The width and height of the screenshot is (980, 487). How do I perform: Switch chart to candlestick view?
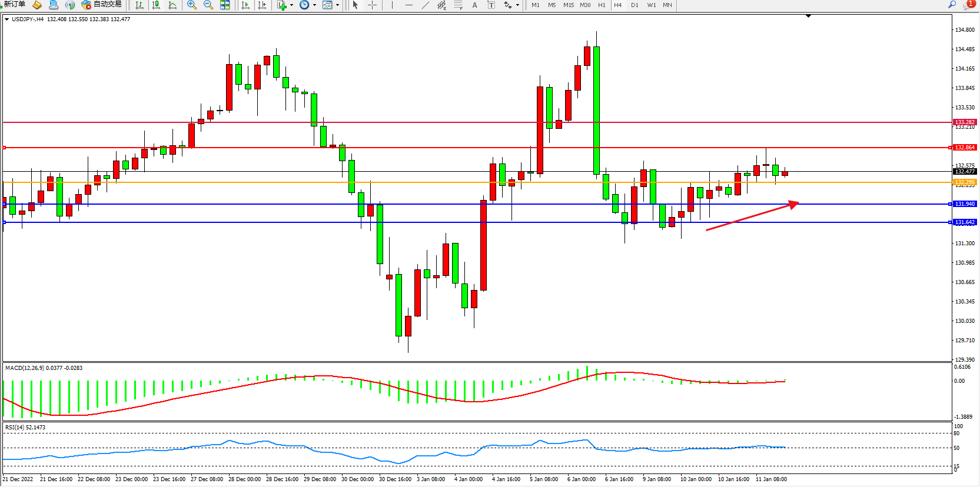(156, 5)
